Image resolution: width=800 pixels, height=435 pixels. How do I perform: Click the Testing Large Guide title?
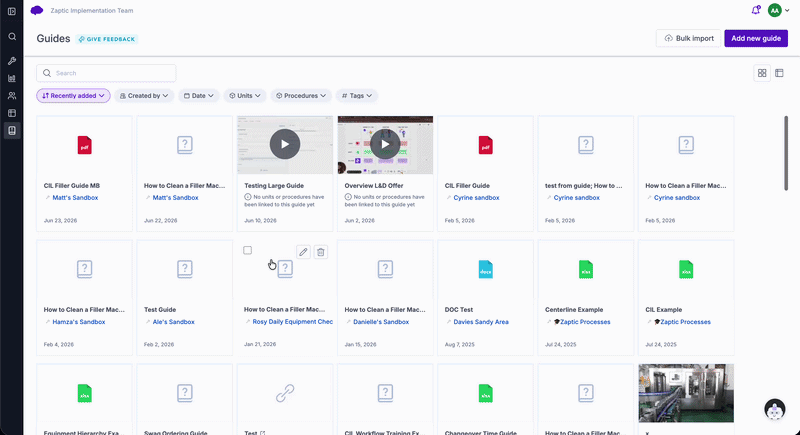(274, 186)
